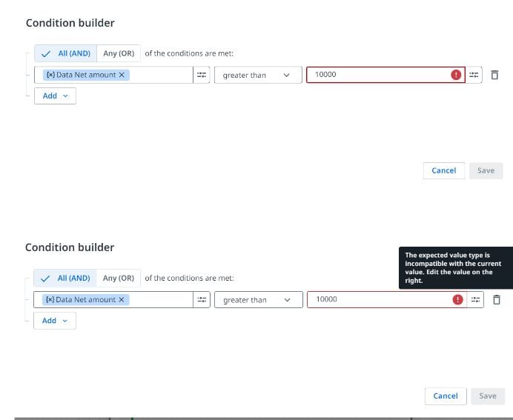The width and height of the screenshot is (513, 420).
Task: Click variable icon in upper Data Net amount chip
Action: coord(50,75)
